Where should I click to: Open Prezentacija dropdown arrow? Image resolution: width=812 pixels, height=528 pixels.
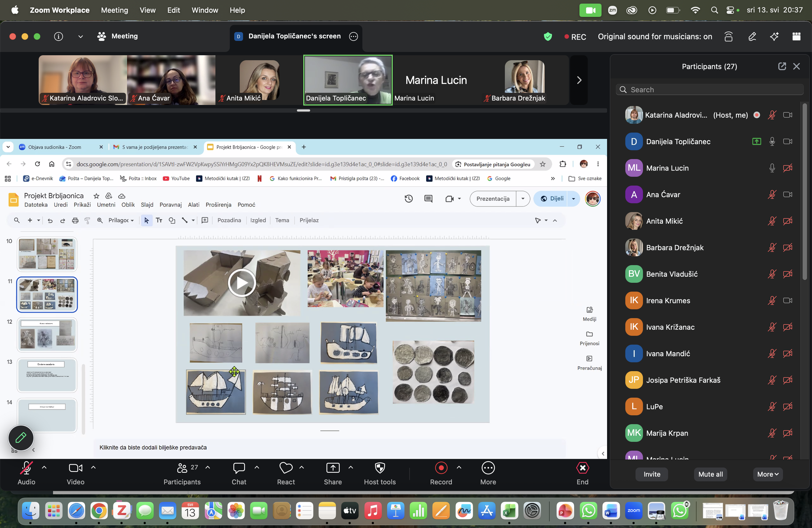[x=523, y=198]
